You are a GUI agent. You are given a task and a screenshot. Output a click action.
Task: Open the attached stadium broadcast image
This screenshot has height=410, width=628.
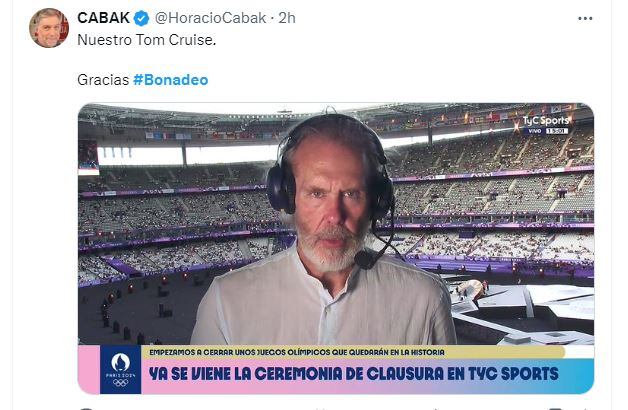336,248
